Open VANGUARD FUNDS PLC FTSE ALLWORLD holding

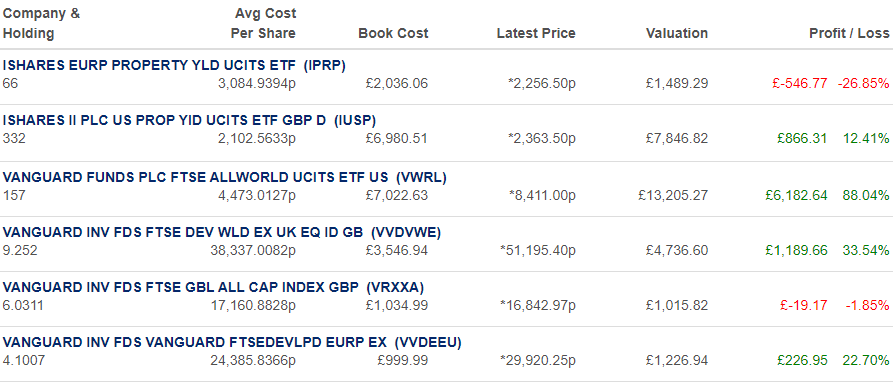coord(224,177)
